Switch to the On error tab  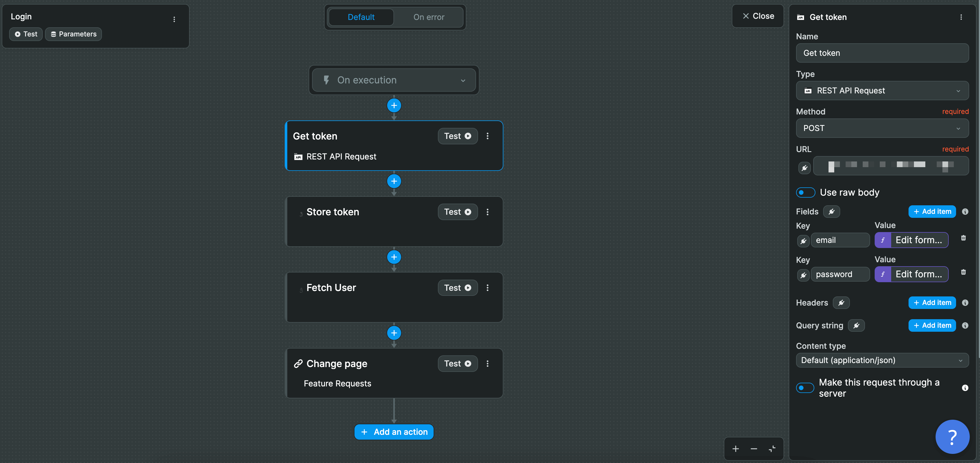429,17
